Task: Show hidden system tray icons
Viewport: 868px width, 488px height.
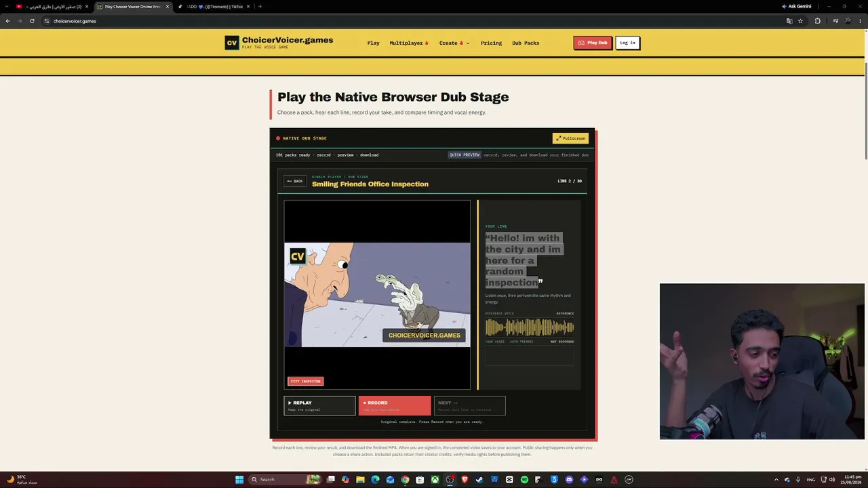Action: pyautogui.click(x=776, y=480)
